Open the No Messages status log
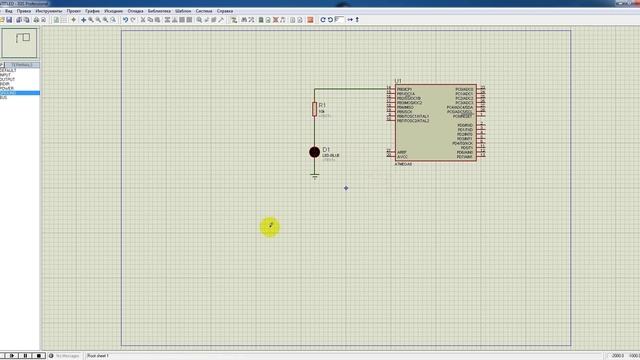640x360 pixels. pyautogui.click(x=64, y=356)
